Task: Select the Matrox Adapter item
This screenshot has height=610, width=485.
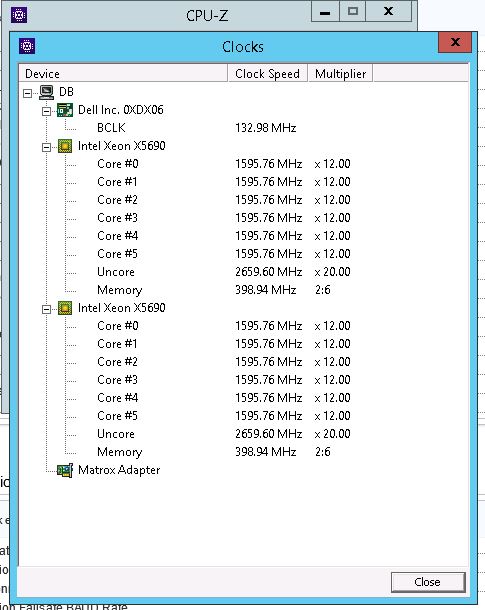Action: 119,470
